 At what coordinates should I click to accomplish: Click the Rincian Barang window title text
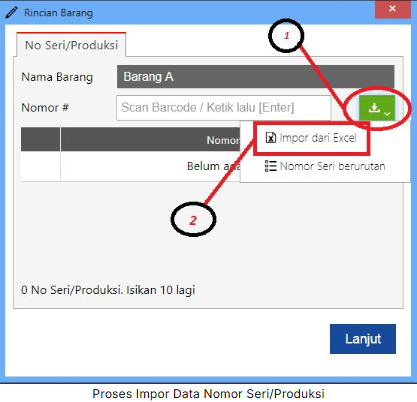(x=58, y=13)
